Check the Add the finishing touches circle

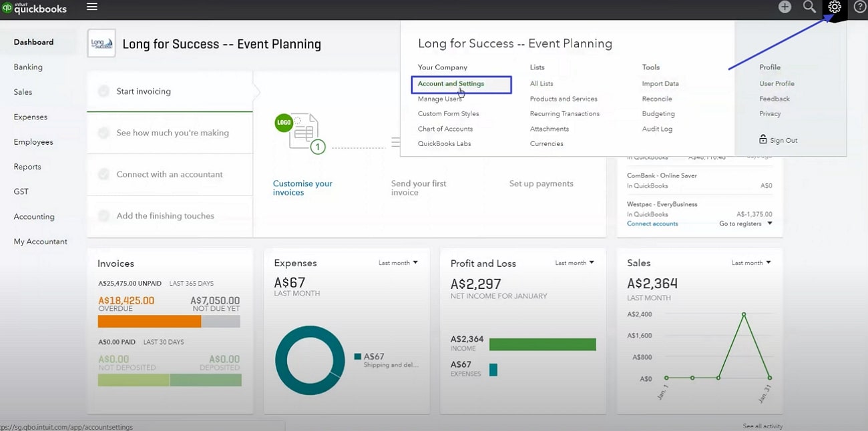pyautogui.click(x=103, y=215)
